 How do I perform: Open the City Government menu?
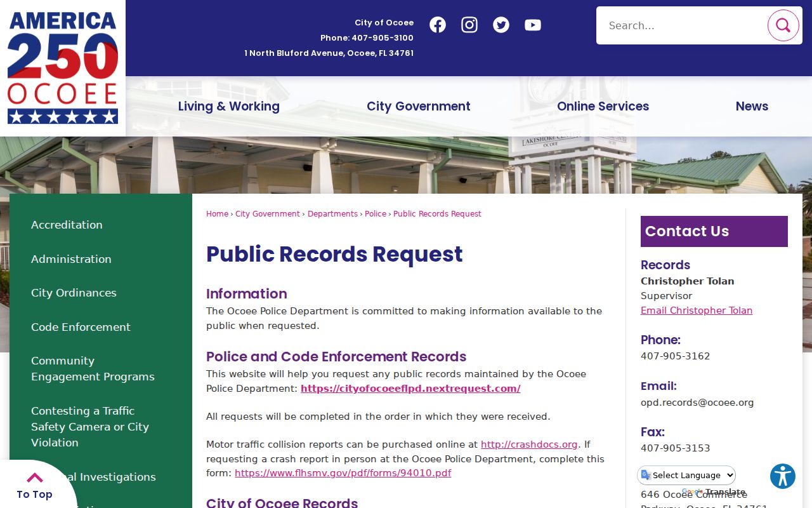[x=419, y=106]
